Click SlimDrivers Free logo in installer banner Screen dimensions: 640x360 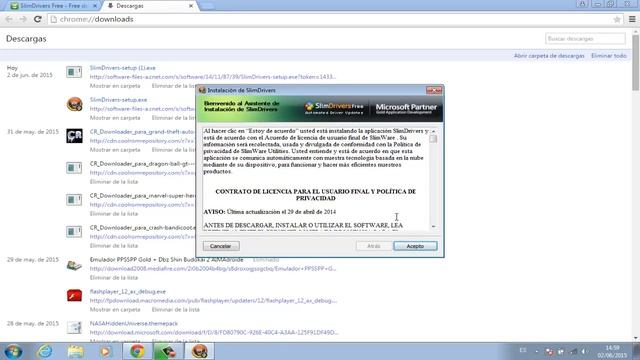(x=334, y=108)
